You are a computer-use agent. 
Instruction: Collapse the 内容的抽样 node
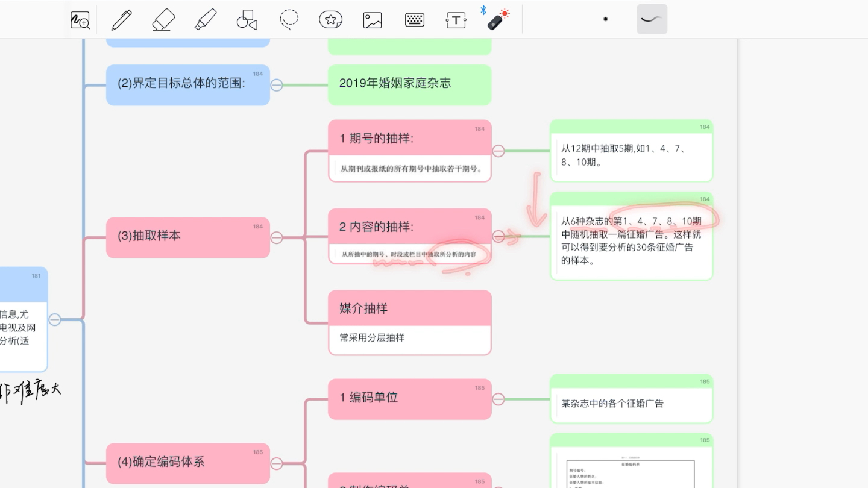click(498, 236)
